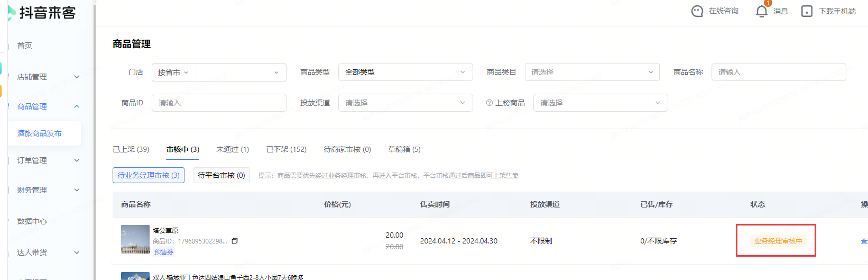Open the message notifications bell
The height and width of the screenshot is (280, 868).
761,11
